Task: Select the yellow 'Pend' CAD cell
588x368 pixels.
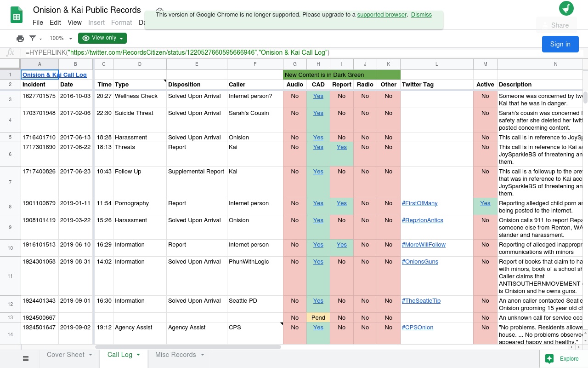Action: [318, 317]
